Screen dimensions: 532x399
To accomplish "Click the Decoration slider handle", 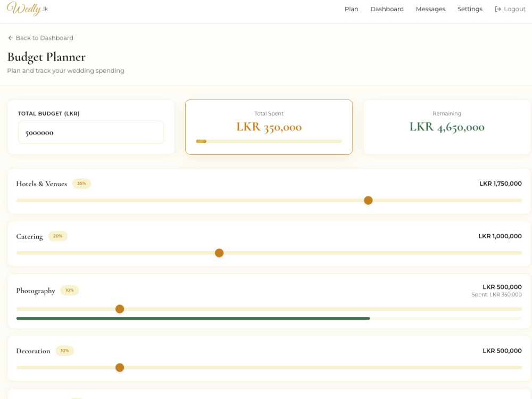I will point(120,368).
